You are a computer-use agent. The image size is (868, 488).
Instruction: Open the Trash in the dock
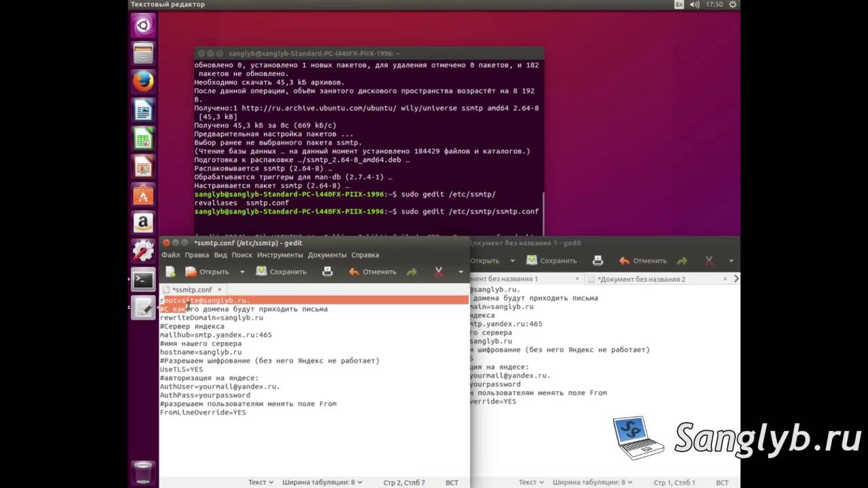143,472
